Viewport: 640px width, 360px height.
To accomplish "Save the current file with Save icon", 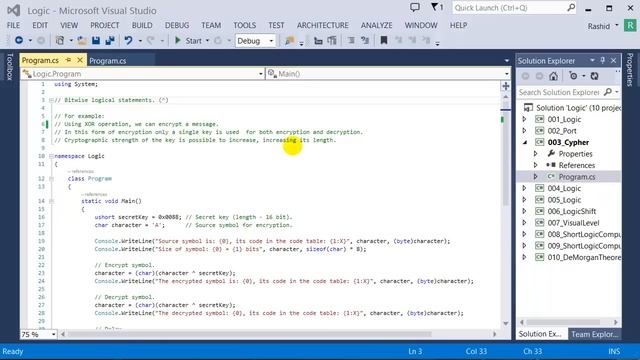I will (96, 40).
